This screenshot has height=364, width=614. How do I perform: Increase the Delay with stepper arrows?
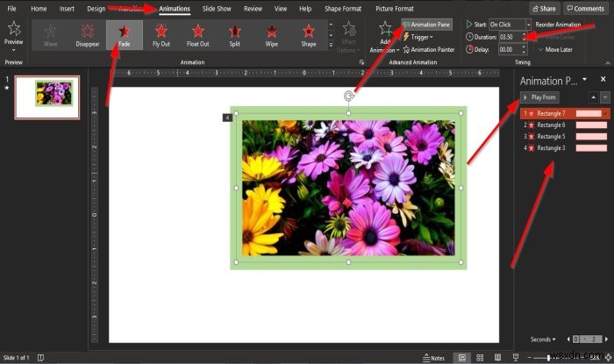click(524, 47)
